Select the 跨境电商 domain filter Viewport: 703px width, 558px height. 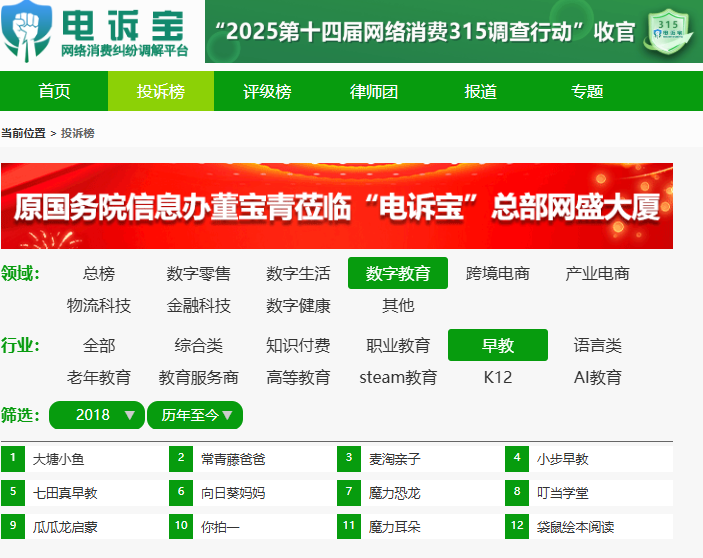(498, 273)
